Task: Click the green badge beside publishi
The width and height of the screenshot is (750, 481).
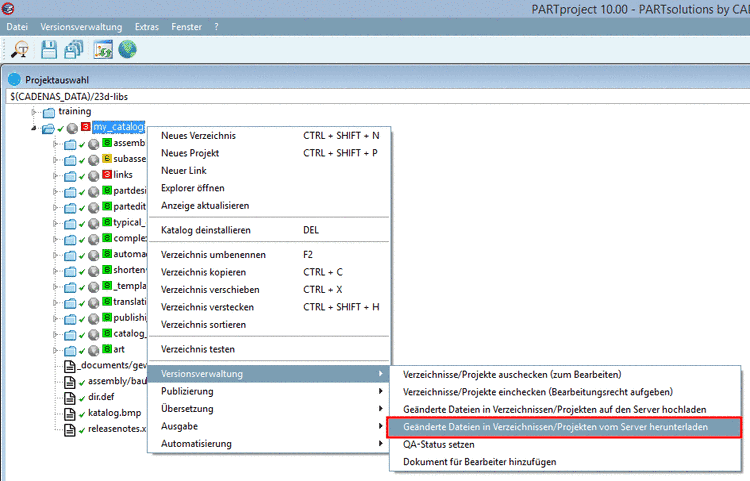Action: click(x=107, y=317)
